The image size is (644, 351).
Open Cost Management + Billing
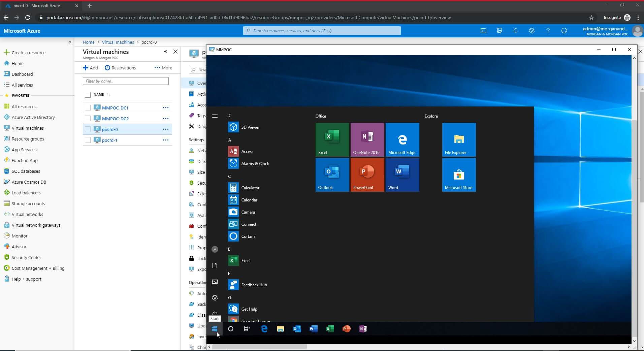(34, 268)
